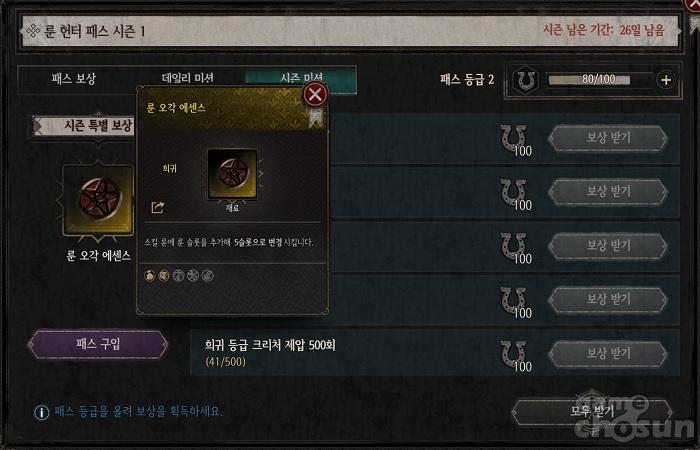
Task: Click the share arrow icon in item popup
Action: tap(158, 207)
